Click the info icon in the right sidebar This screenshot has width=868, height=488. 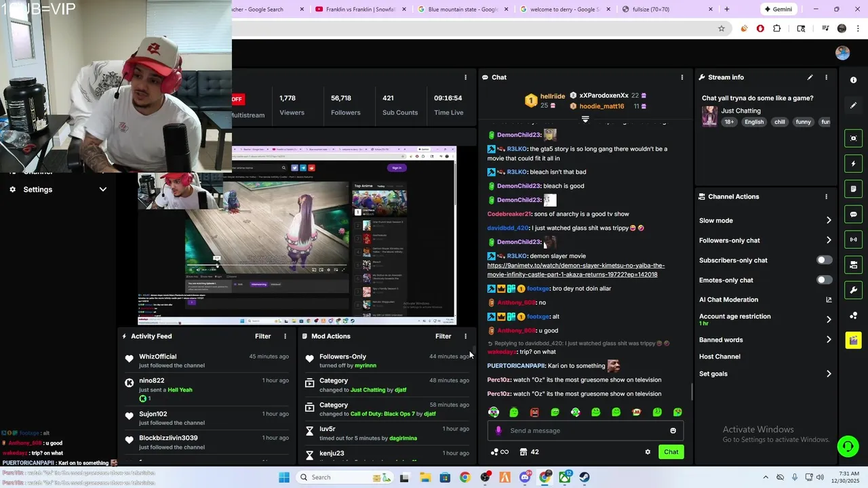(853, 80)
